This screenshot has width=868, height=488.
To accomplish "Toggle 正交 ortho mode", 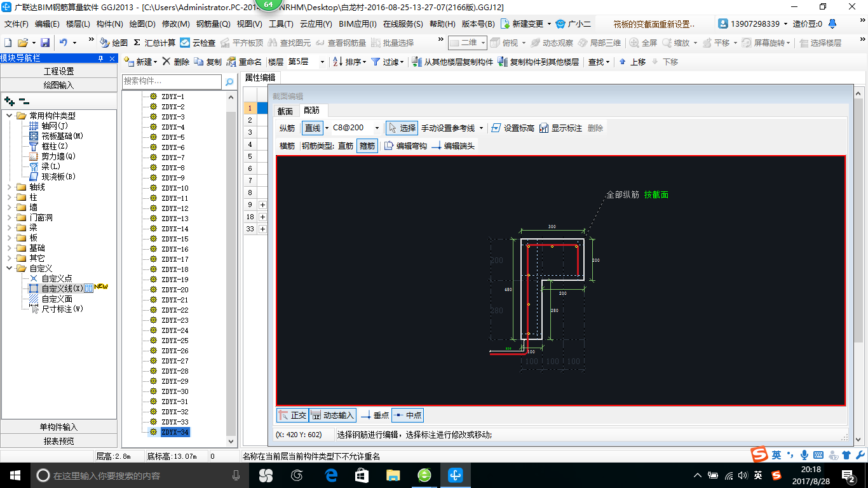I will pyautogui.click(x=292, y=415).
